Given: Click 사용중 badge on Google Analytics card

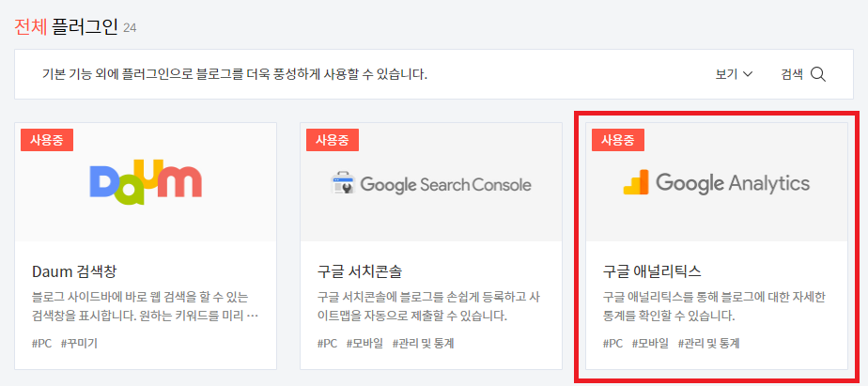Looking at the screenshot, I should (x=618, y=140).
